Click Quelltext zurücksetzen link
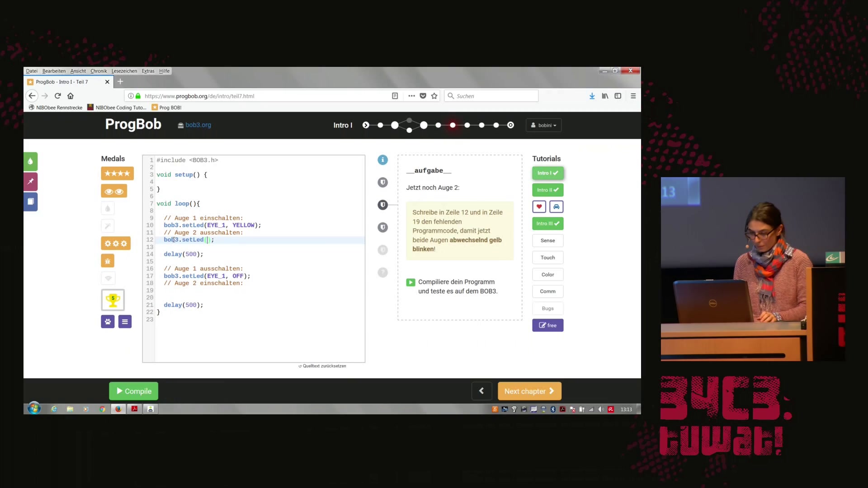Viewport: 868px width, 488px height. click(322, 366)
